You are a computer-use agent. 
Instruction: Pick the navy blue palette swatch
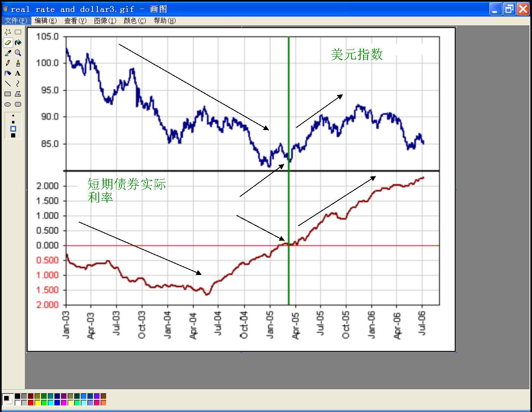pos(57,396)
